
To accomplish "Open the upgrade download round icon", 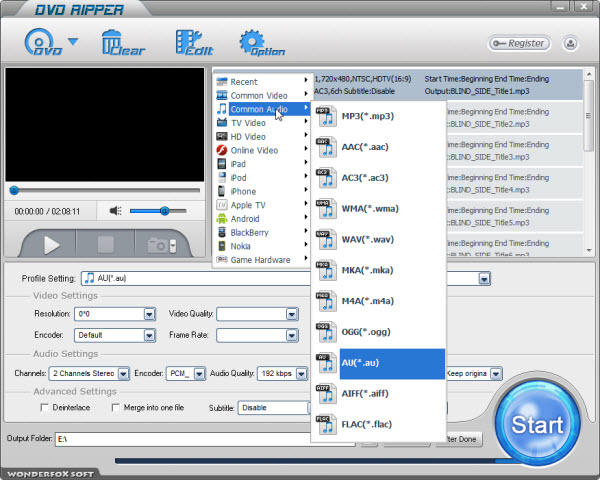I will point(570,43).
